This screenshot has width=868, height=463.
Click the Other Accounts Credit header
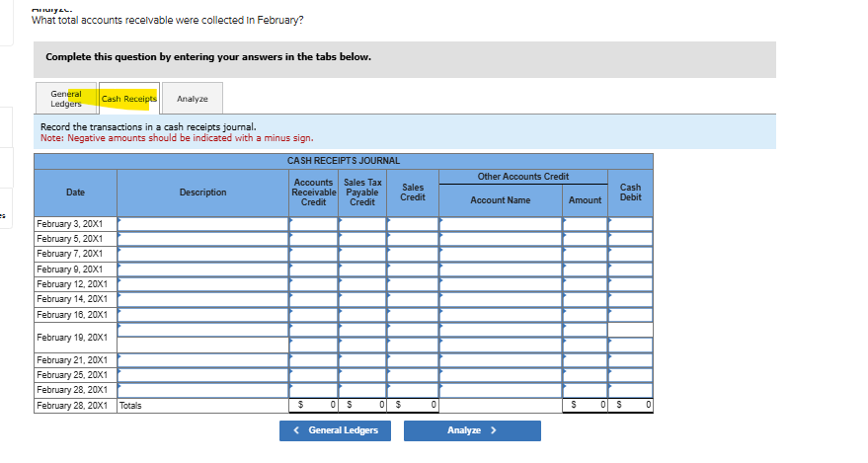pyautogui.click(x=523, y=177)
